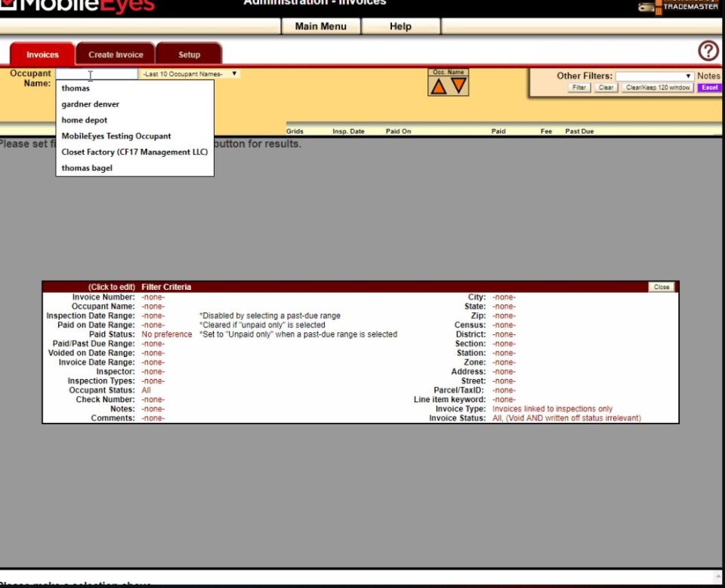Edit the Census filter criterion
725x588 pixels.
[x=504, y=325]
